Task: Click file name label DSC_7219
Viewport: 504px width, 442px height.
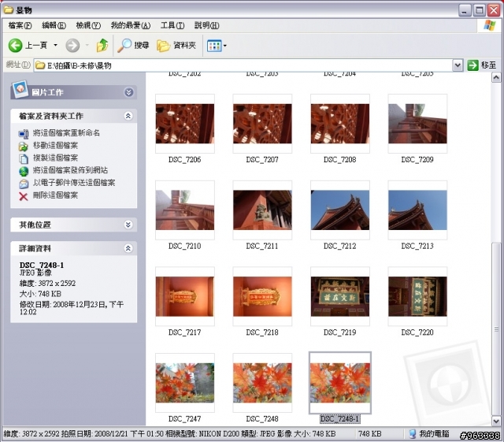Action: coord(340,332)
